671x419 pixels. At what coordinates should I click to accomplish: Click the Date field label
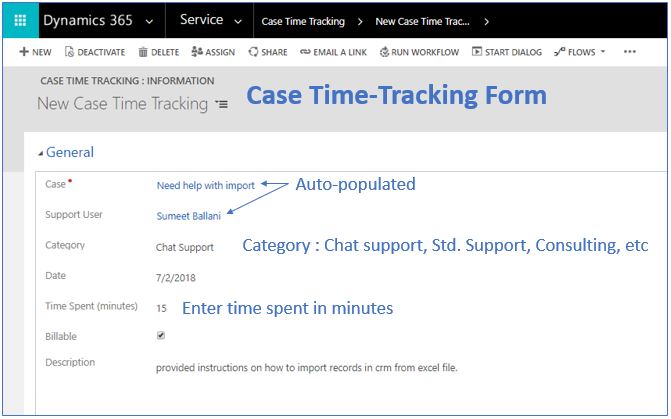coord(56,275)
